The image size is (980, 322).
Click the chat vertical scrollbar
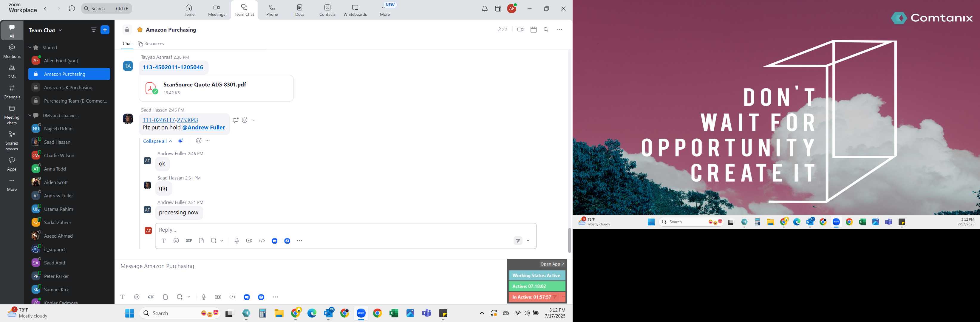click(x=569, y=240)
